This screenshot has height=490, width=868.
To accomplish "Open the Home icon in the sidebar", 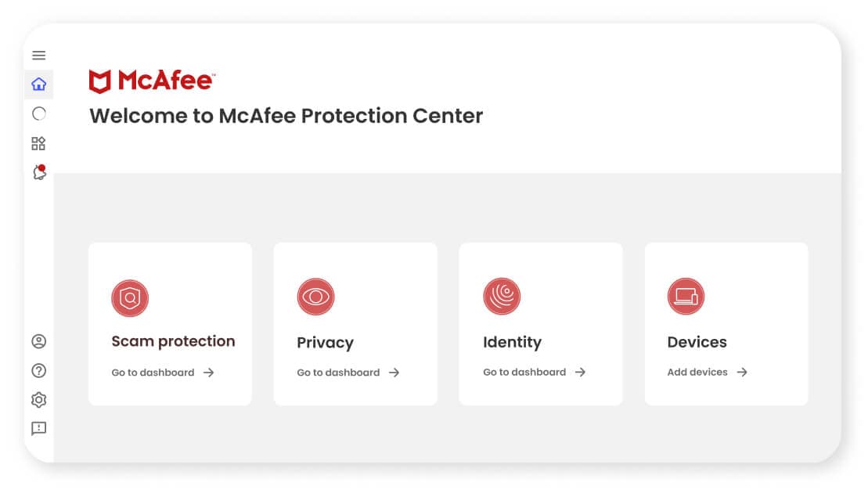I will pos(38,84).
